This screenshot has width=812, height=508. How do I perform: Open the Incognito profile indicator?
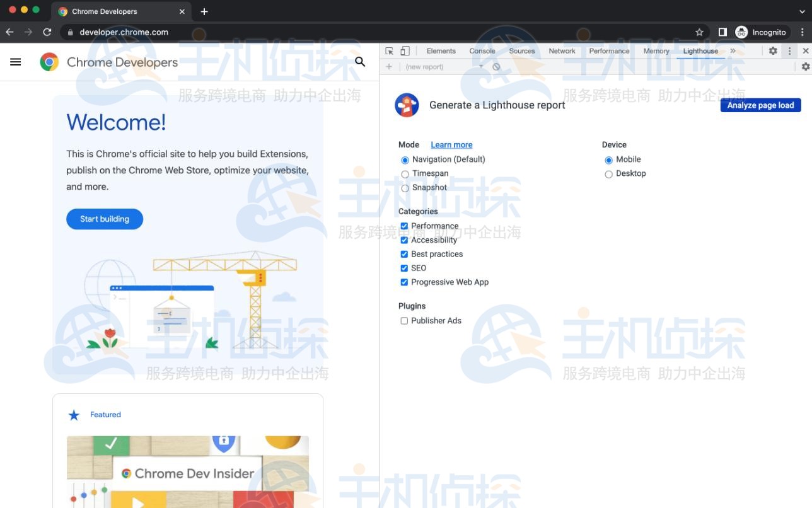point(762,32)
